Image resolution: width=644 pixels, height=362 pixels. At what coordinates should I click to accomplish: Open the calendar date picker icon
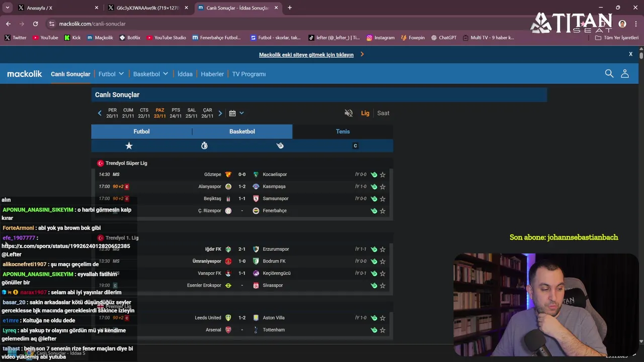[x=232, y=113]
